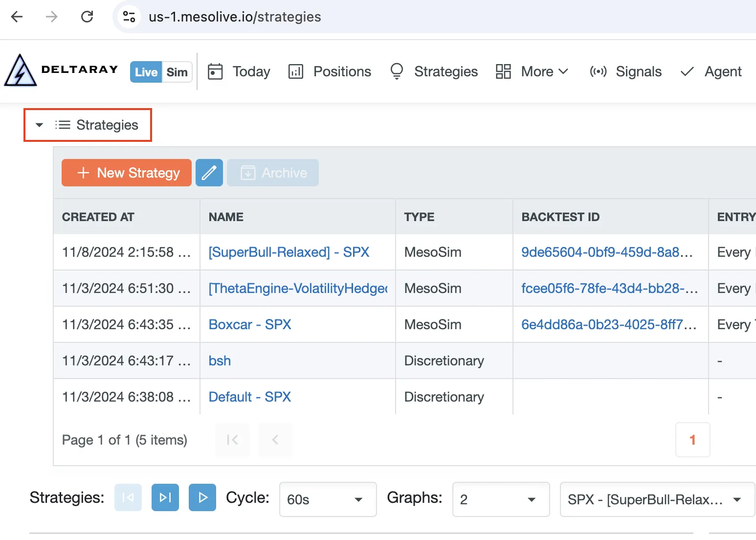Open the Cycle 60s dropdown
The image size is (756, 540).
point(327,499)
